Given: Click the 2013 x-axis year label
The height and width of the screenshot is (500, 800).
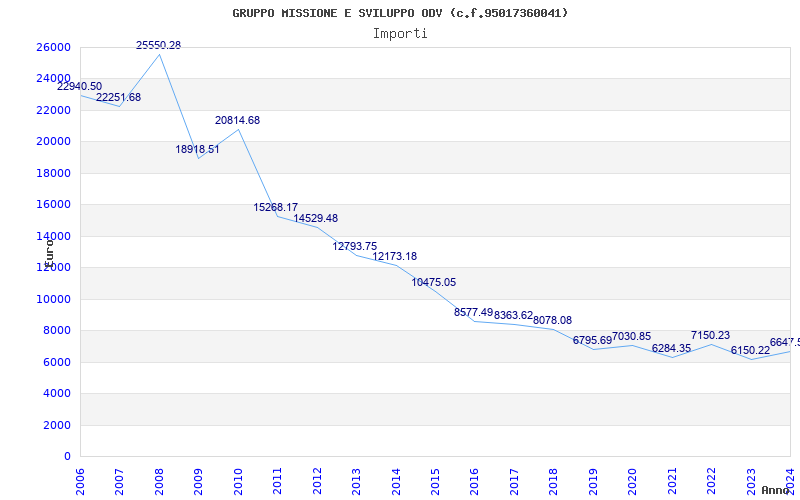Looking at the screenshot, I should point(357,482).
